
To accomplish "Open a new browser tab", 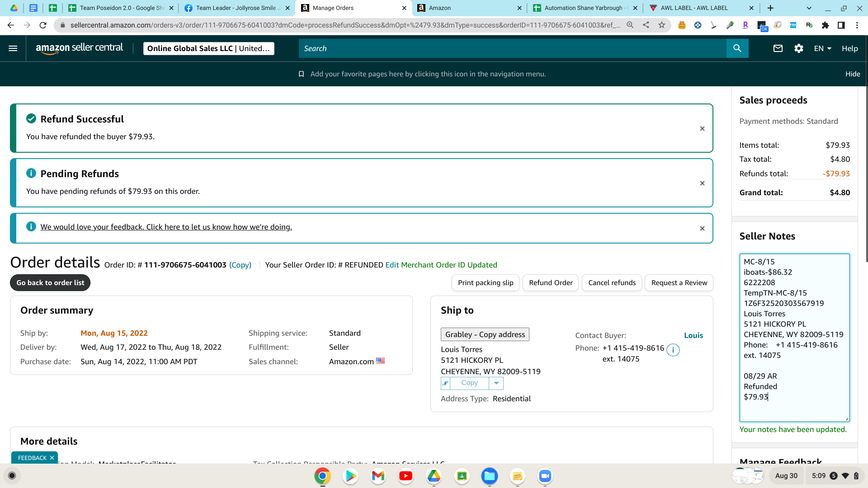I will 770,8.
